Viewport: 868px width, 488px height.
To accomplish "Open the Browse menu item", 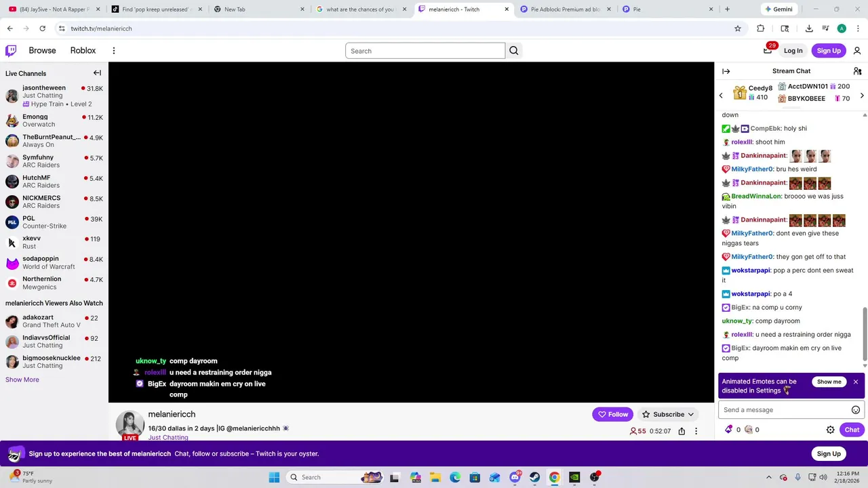I will pos(42,51).
